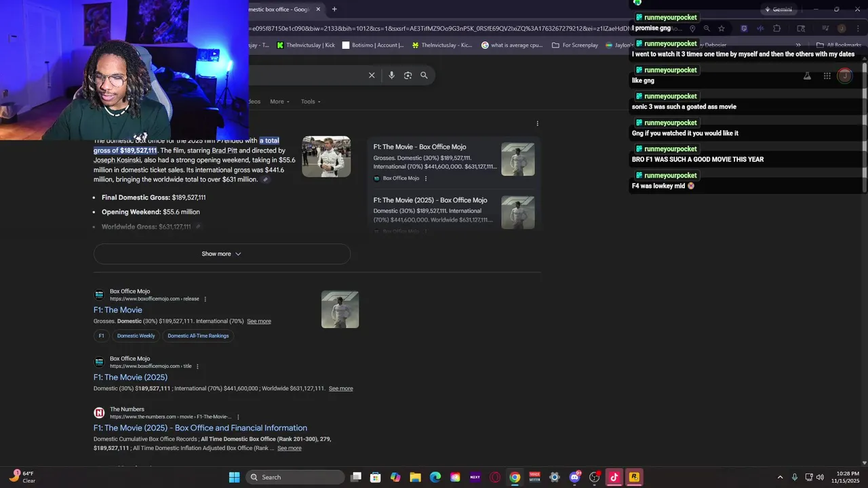868x488 pixels.
Task: Expand AI overview with Show more
Action: coord(222,254)
